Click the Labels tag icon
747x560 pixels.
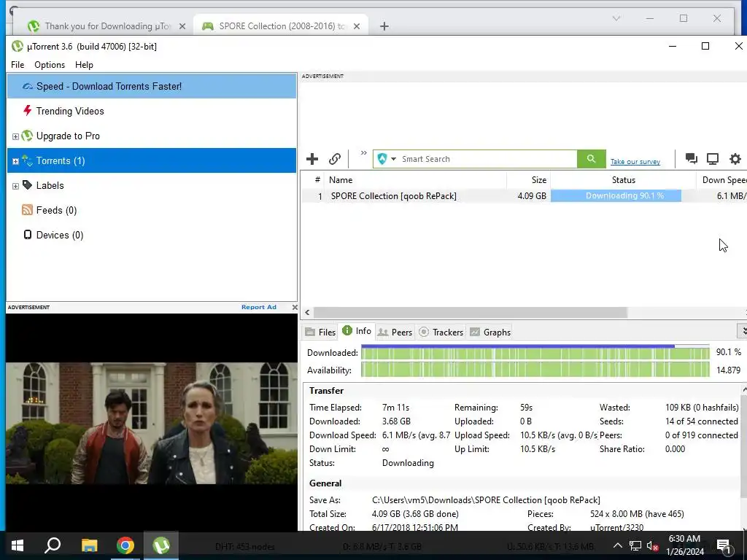27,184
